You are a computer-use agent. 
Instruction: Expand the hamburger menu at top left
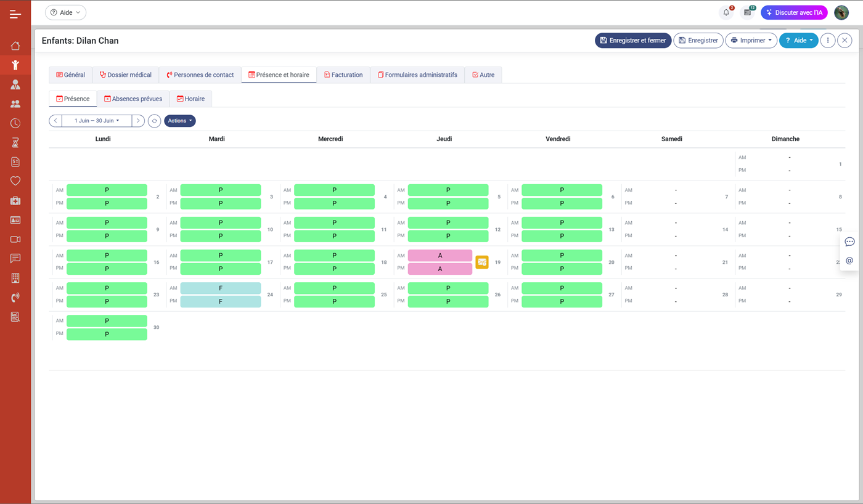[x=15, y=14]
